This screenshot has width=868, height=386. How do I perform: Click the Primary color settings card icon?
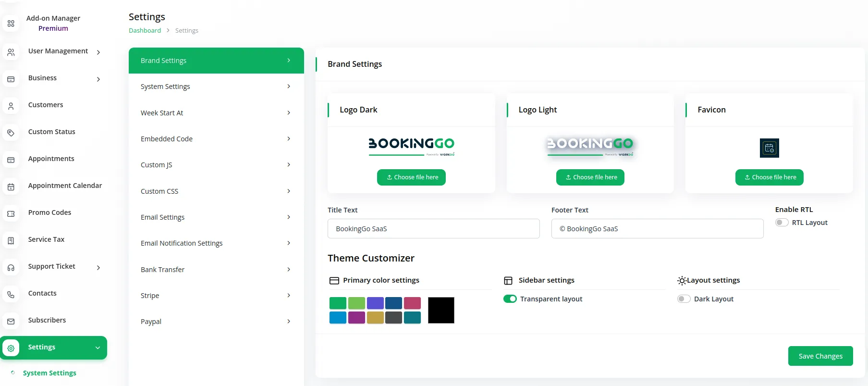(x=334, y=281)
